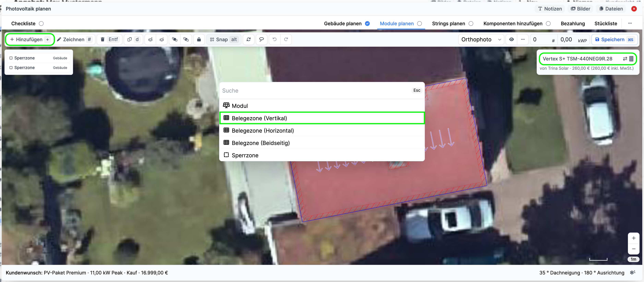Image resolution: width=644 pixels, height=282 pixels.
Task: Click Checkliste radio circle
Action: (x=41, y=24)
